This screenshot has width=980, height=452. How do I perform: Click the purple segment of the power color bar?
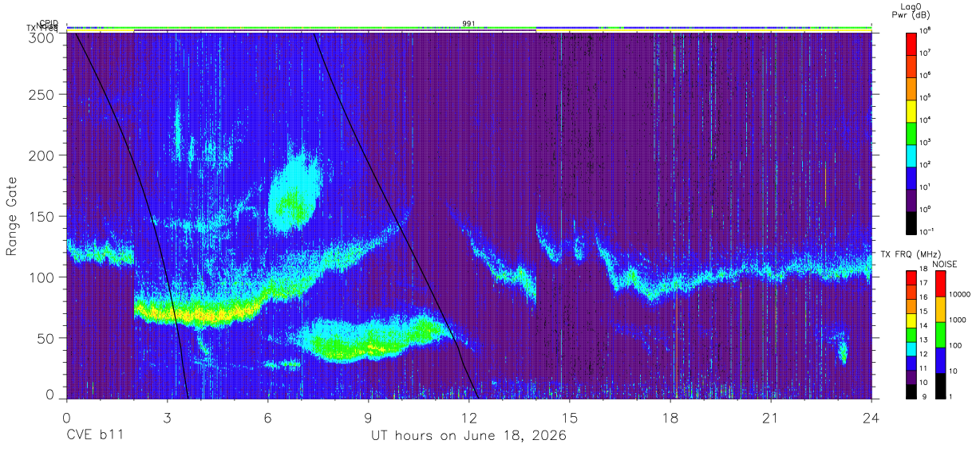pos(911,199)
